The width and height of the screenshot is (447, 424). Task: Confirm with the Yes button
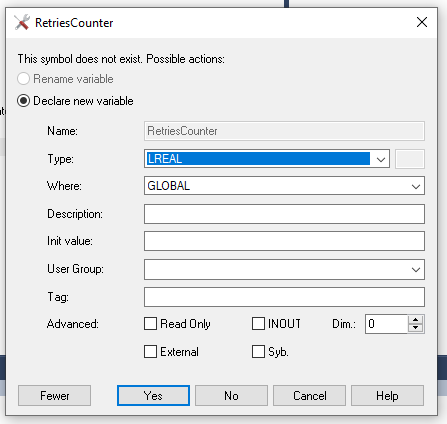pos(153,396)
